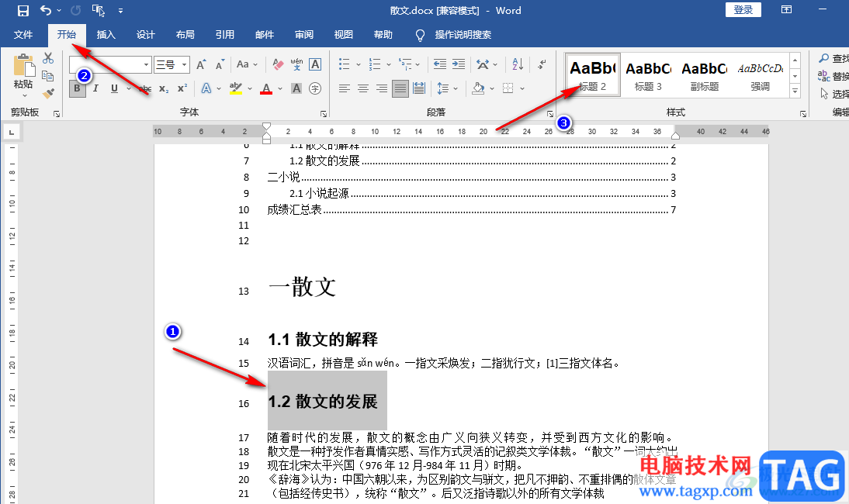
Task: Switch to the 插入 Insert tab
Action: click(106, 35)
